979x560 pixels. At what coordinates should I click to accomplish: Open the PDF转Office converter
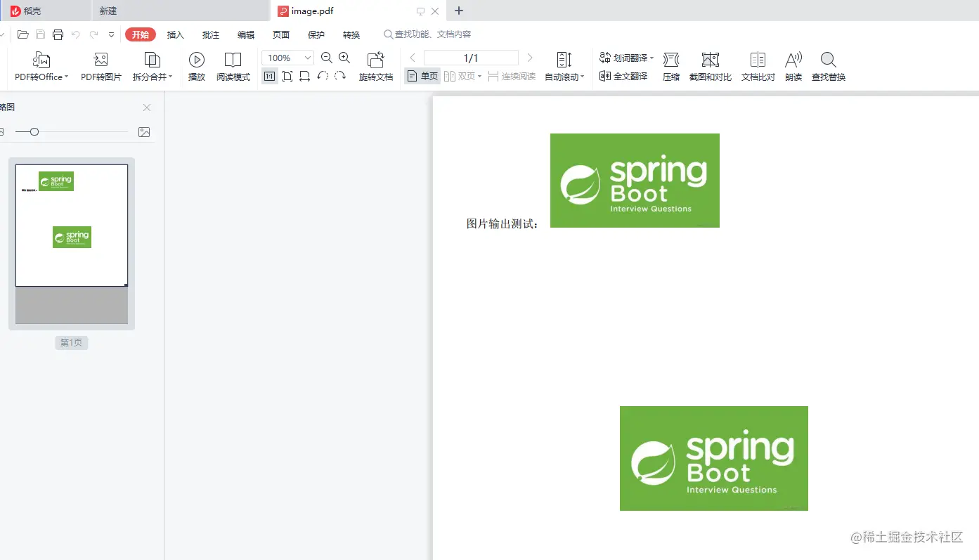[41, 67]
